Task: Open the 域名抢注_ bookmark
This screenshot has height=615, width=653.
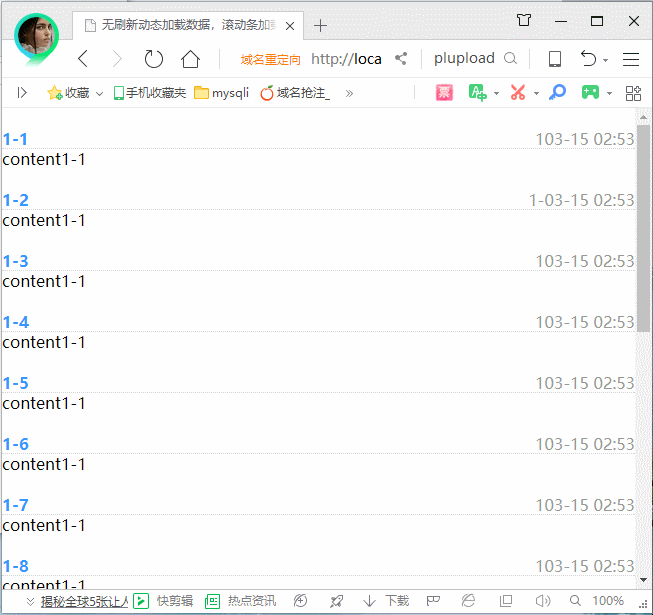Action: point(295,92)
